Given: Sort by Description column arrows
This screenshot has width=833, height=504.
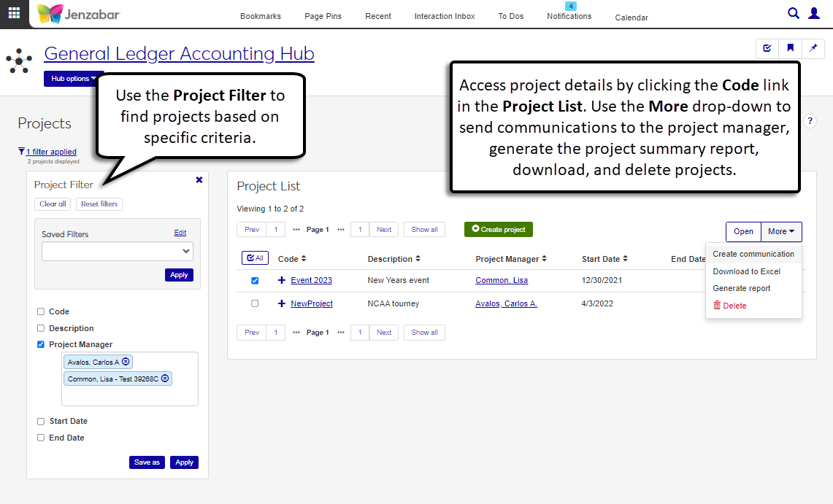Looking at the screenshot, I should tap(418, 258).
